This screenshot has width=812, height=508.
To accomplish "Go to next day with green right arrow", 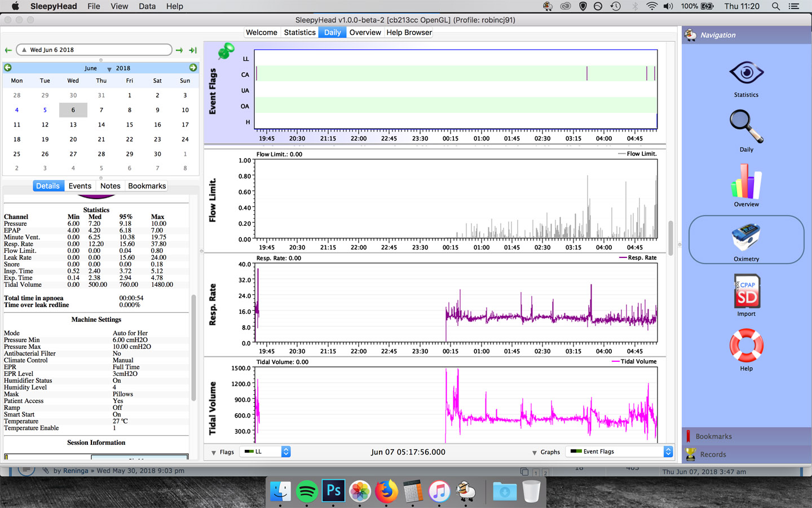I will [x=179, y=50].
